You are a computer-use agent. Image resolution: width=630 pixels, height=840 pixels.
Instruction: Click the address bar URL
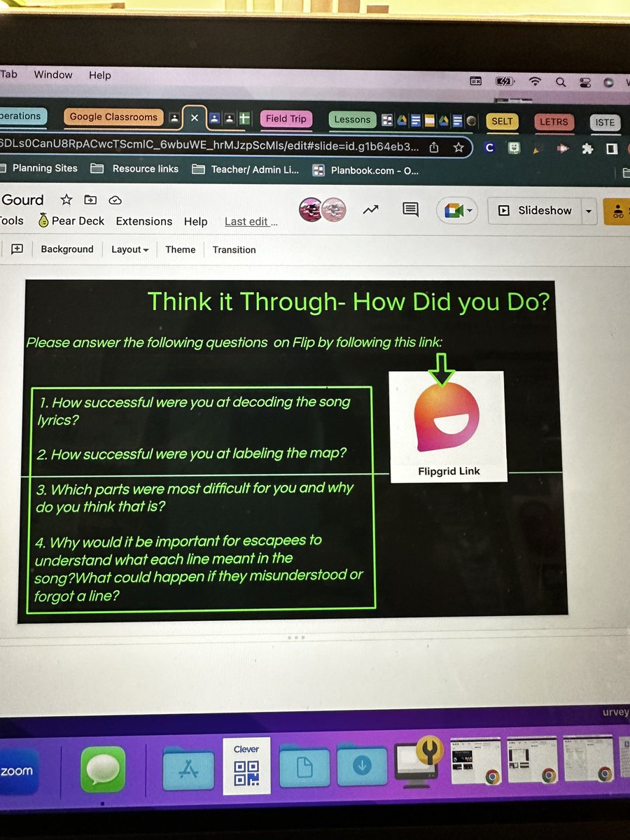click(210, 145)
